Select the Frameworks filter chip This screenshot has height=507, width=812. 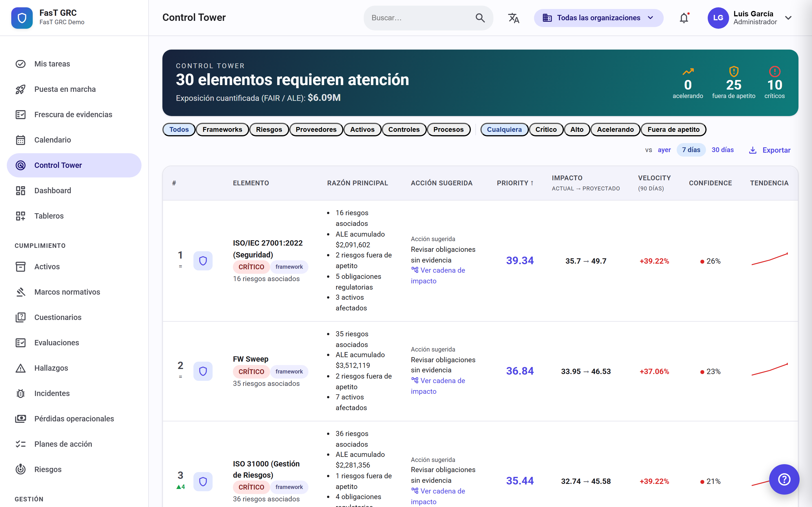tap(222, 130)
